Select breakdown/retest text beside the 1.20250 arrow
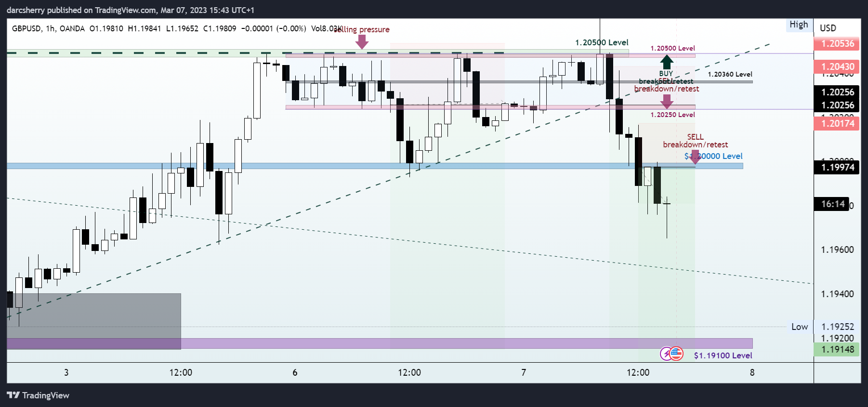This screenshot has height=407, width=868. click(x=666, y=89)
